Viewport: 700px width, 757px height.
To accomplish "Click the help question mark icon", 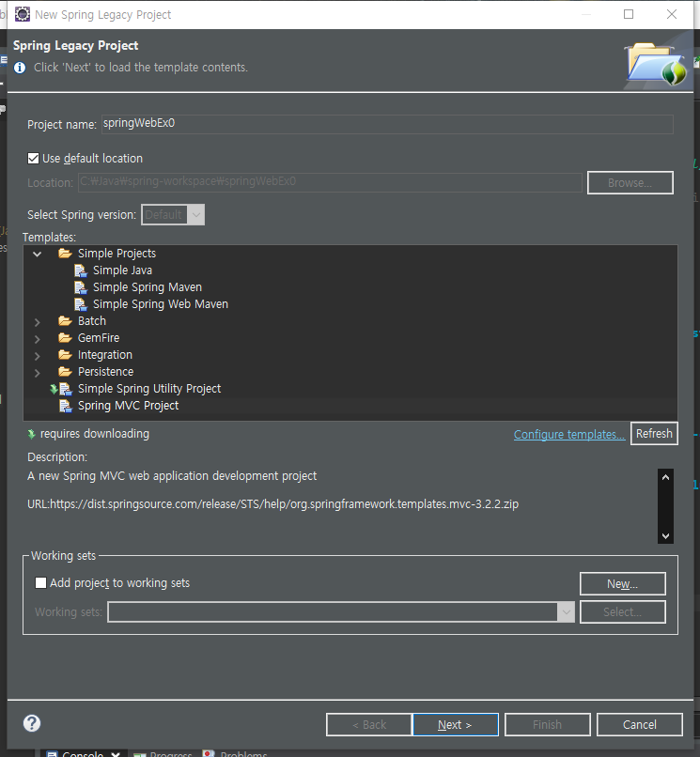I will [32, 723].
